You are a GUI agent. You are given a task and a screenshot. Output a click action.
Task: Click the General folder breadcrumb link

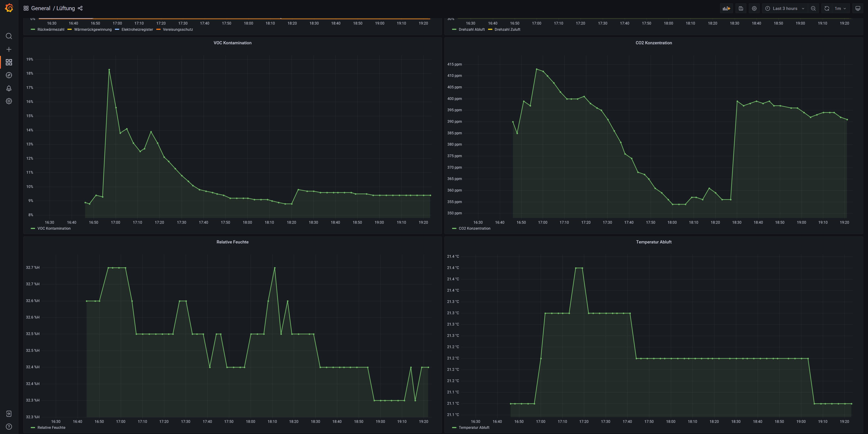click(40, 8)
